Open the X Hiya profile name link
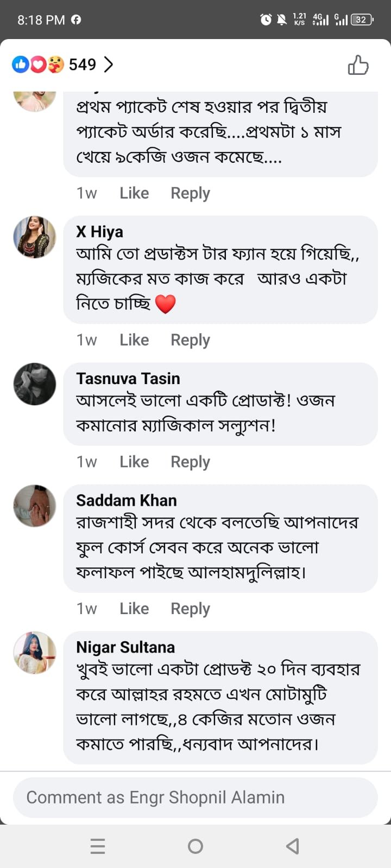This screenshot has width=391, height=868. [99, 232]
